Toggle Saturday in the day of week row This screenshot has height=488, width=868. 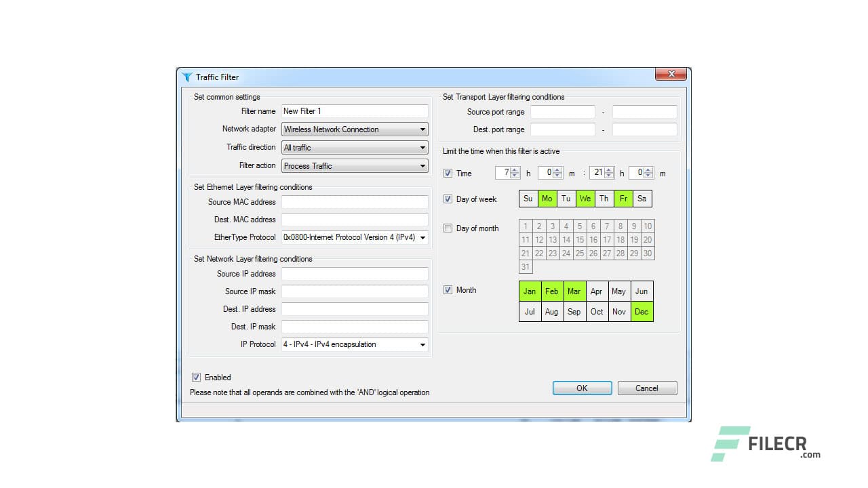(642, 198)
